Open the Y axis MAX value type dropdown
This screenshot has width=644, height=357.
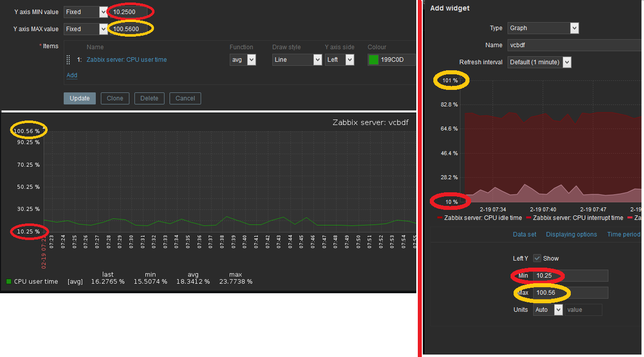[85, 29]
